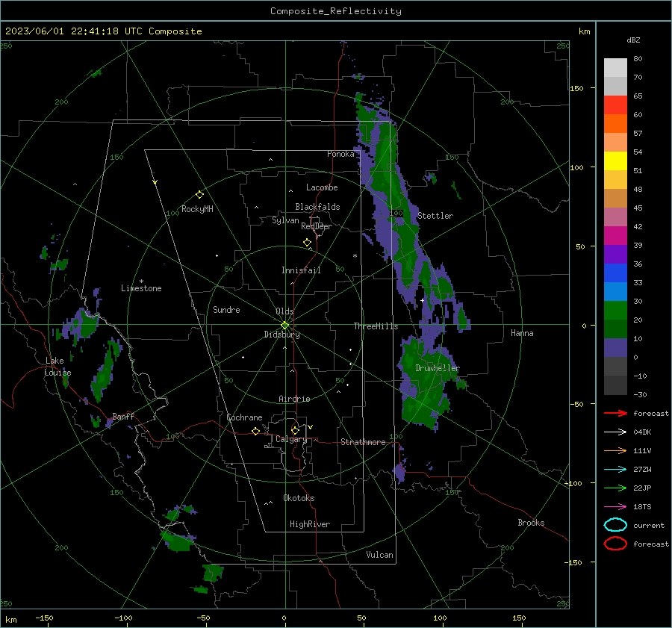Viewport: 672px width, 628px height.
Task: Click the Sundre town label
Action: tap(226, 309)
